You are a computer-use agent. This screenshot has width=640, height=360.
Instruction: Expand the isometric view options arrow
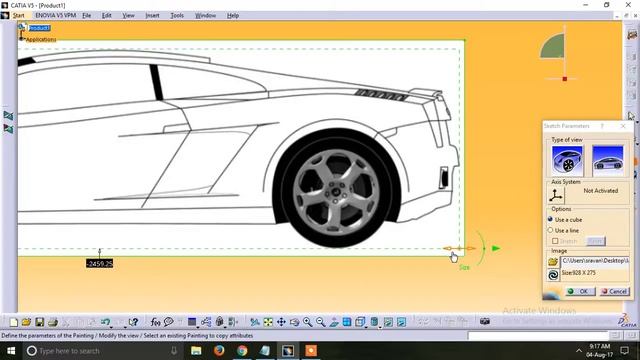366,327
